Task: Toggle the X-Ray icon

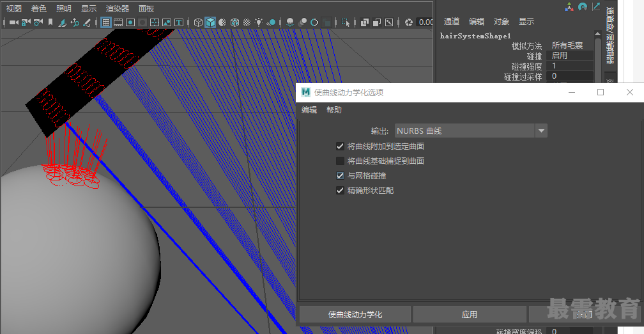Action: 364,22
